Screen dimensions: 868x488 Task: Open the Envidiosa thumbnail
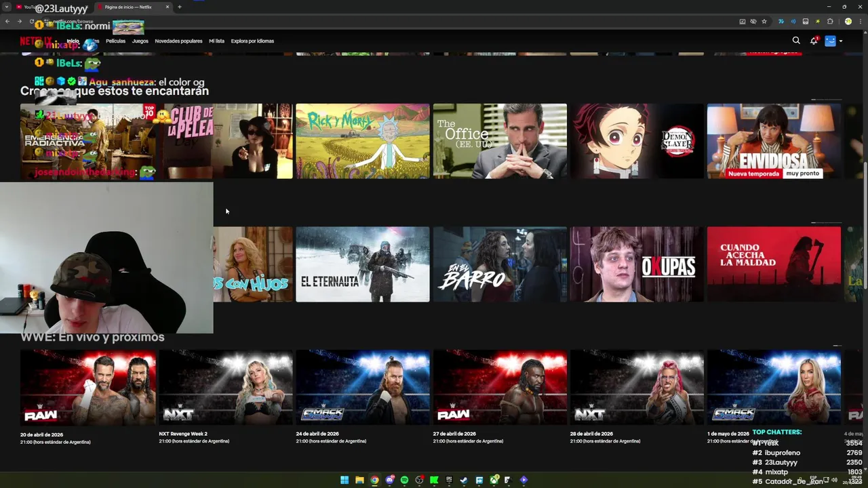pyautogui.click(x=774, y=141)
